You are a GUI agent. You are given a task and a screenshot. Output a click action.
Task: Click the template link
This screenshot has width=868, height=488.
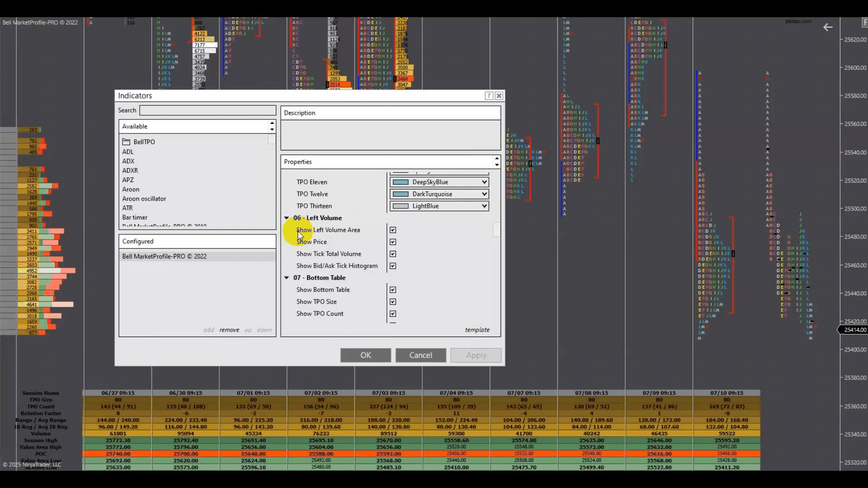[477, 330]
